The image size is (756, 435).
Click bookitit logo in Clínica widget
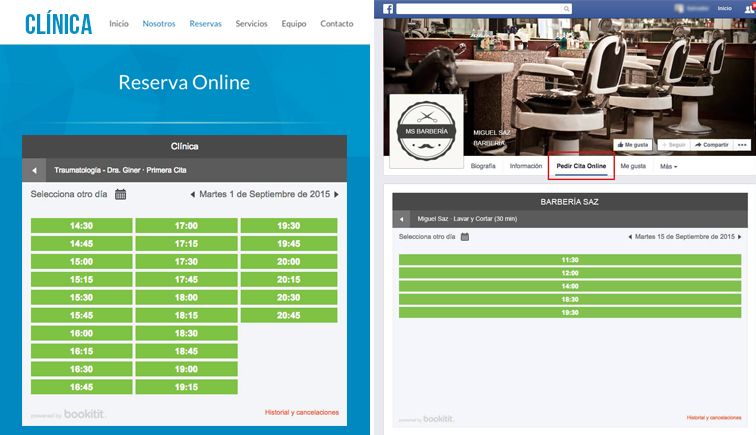coord(84,414)
